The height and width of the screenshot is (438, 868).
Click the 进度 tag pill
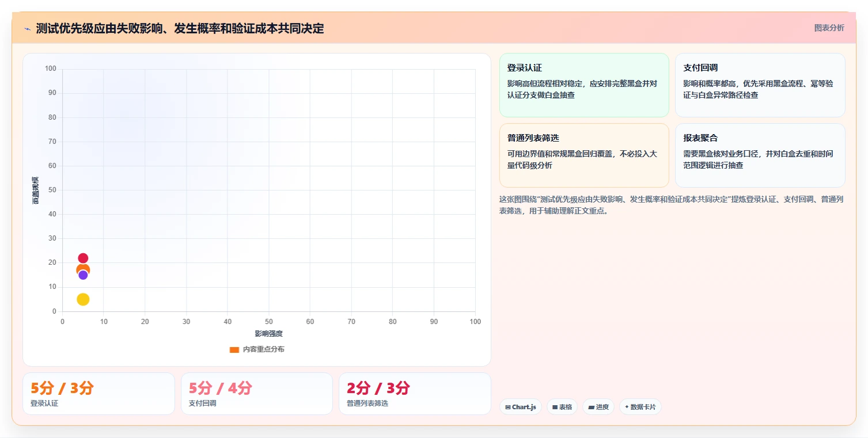[598, 407]
